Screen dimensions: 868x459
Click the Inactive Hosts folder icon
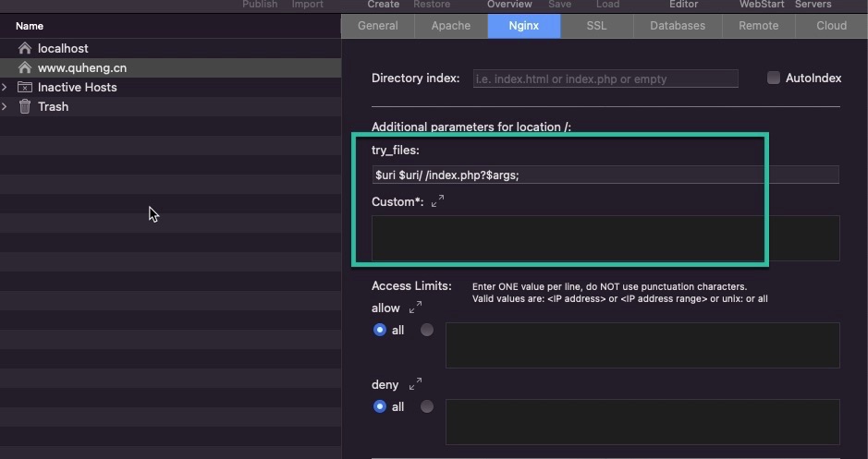point(24,87)
